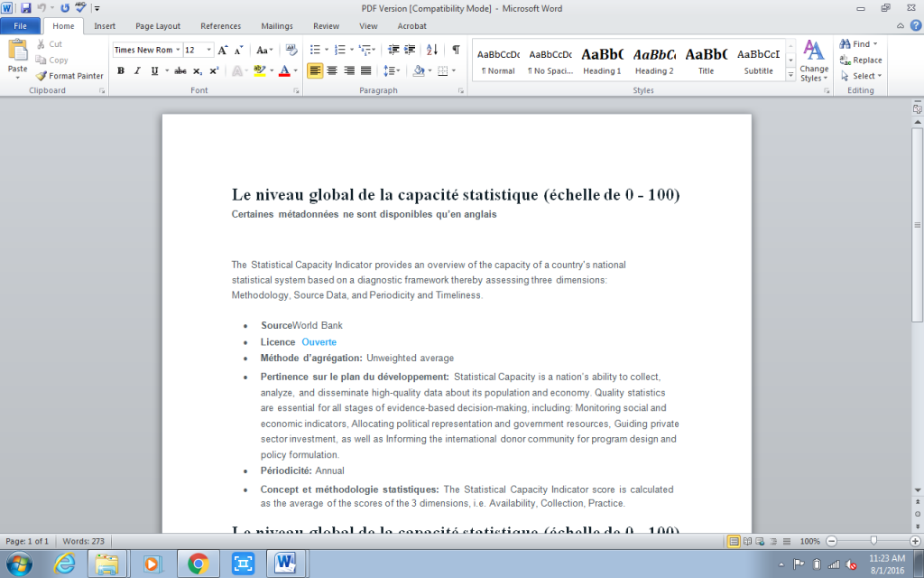Open Replace in the Editing group
This screenshot has width=924, height=578.
[x=861, y=61]
